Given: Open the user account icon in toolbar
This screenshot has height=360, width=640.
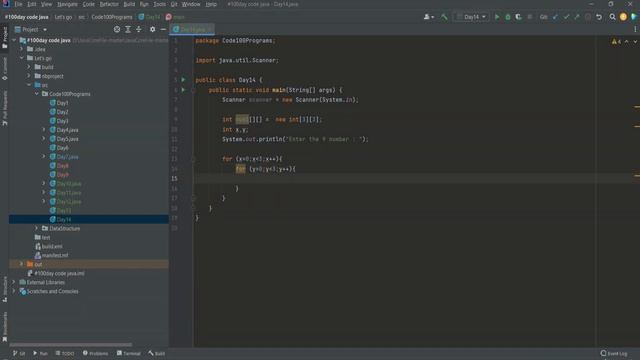Looking at the screenshot, I should (429, 17).
